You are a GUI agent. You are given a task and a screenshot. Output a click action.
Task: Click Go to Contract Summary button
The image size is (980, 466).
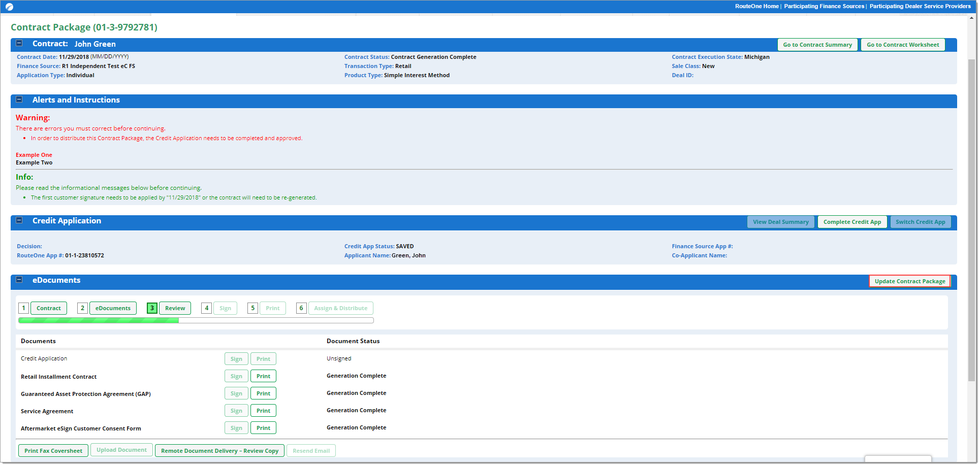point(817,45)
